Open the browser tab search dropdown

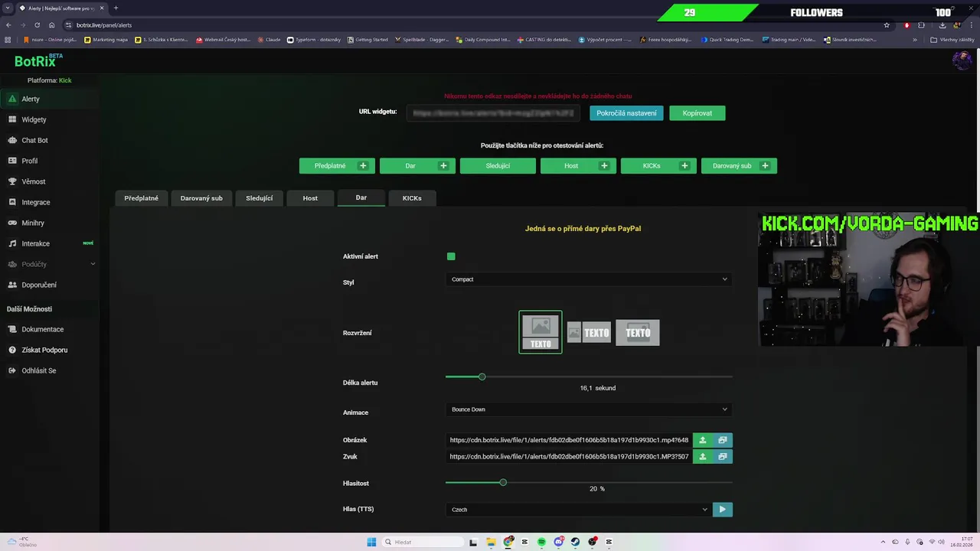[x=7, y=8]
